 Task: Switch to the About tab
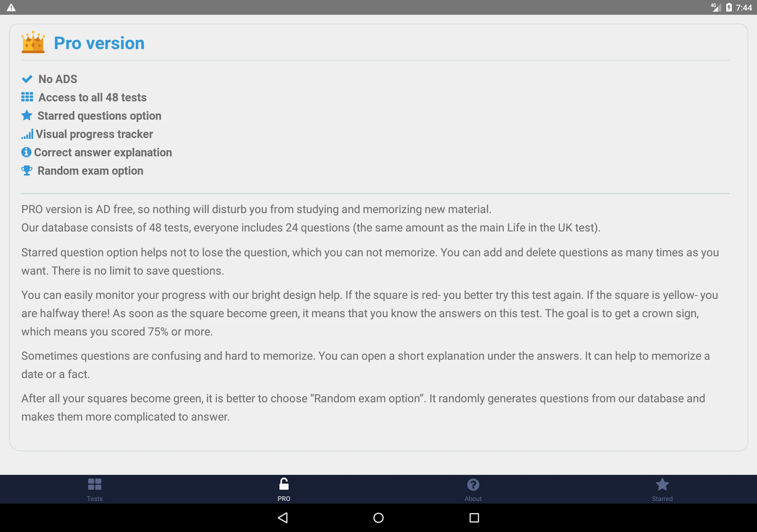click(x=473, y=489)
